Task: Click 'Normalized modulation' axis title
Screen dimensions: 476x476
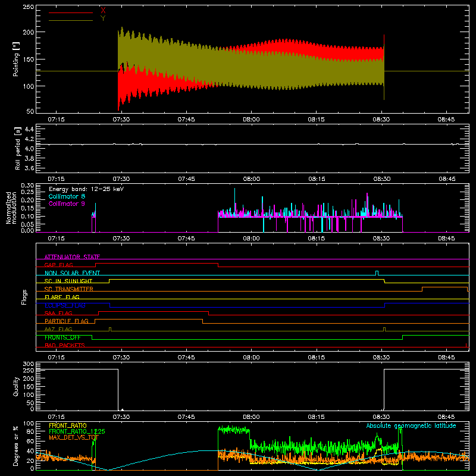Action: coord(11,208)
